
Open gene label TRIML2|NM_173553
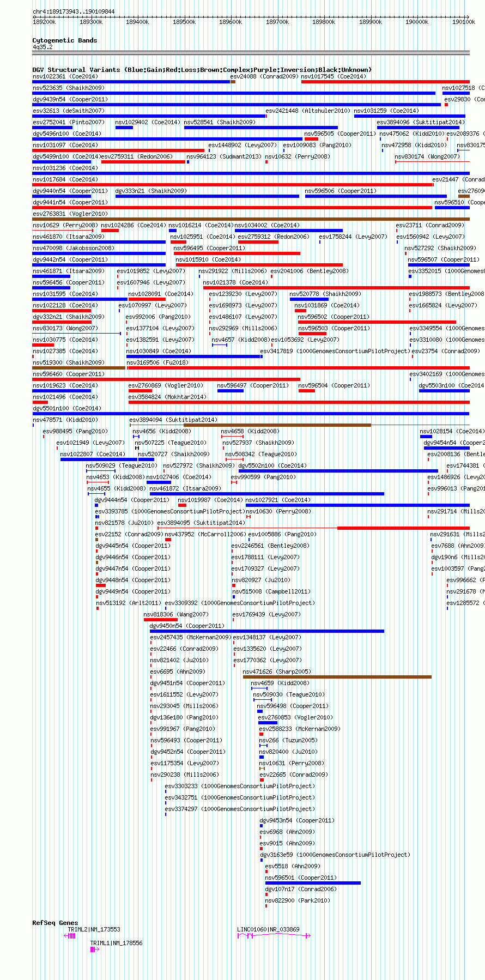(x=94, y=929)
